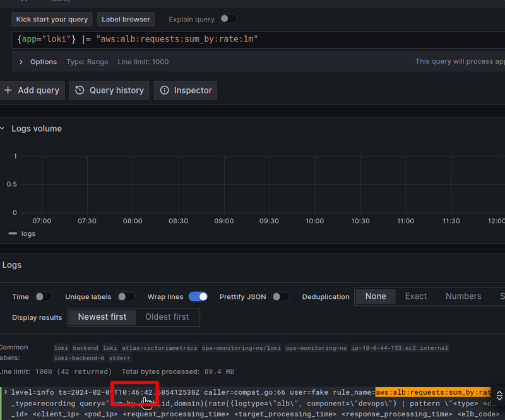Collapse the Logs volume panel

click(x=3, y=129)
